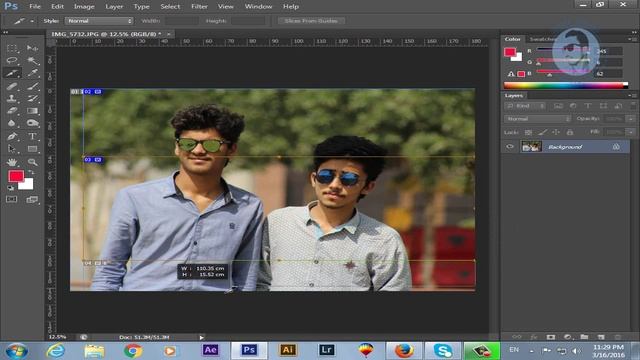Launch After Effects from taskbar
The height and width of the screenshot is (360, 640).
click(x=210, y=350)
